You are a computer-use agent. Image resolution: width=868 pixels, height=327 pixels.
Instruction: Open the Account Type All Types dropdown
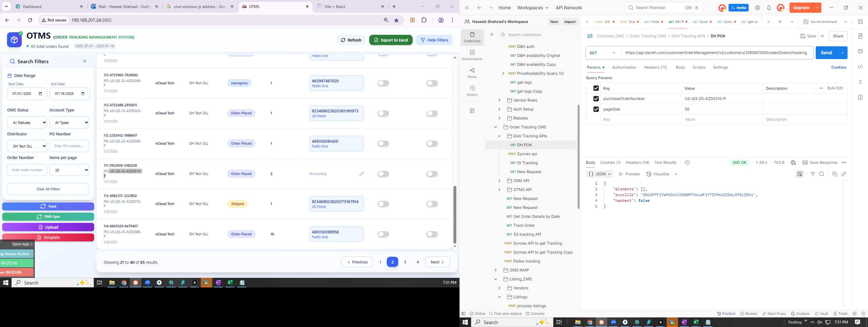click(70, 122)
